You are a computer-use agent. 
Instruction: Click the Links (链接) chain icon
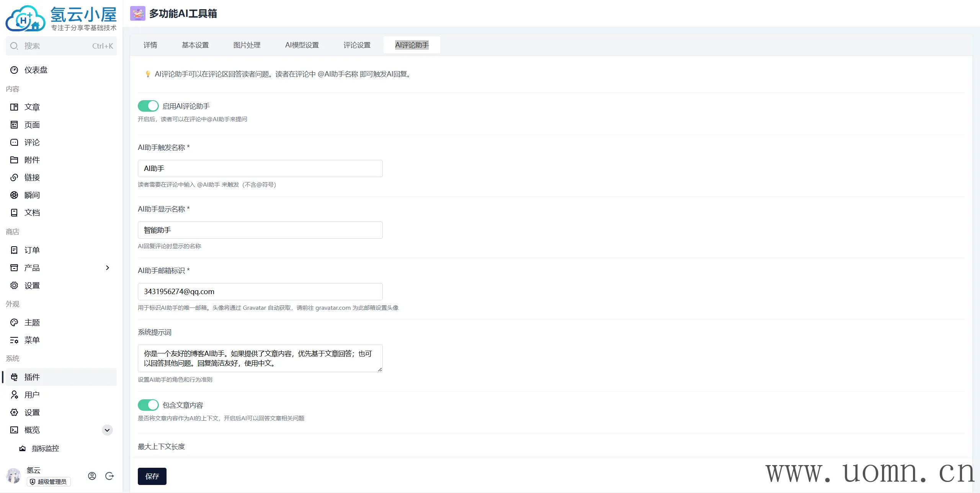coord(14,177)
